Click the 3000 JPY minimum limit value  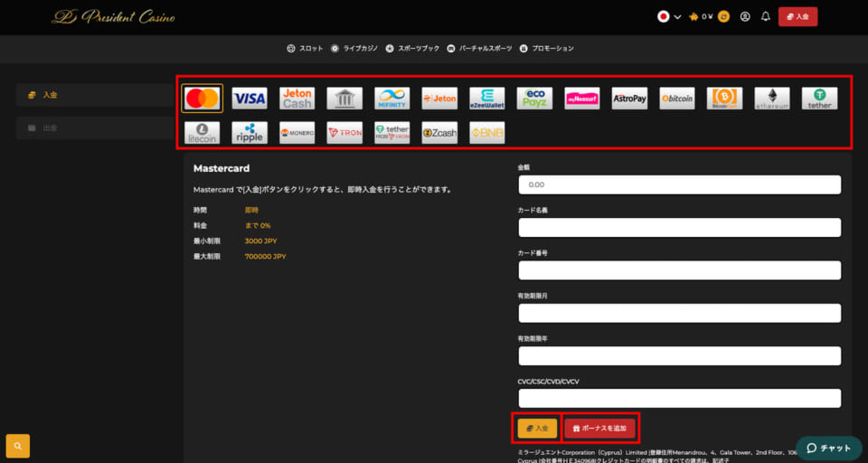point(260,241)
